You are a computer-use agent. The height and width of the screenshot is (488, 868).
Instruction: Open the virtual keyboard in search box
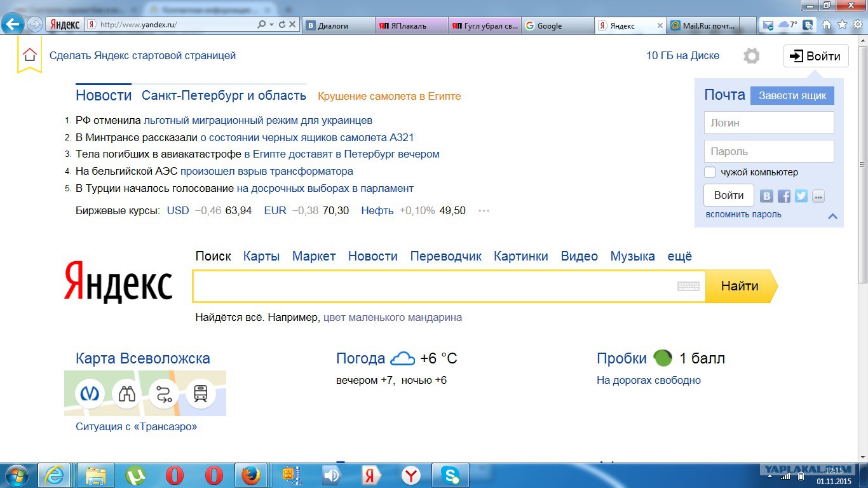[x=688, y=286]
